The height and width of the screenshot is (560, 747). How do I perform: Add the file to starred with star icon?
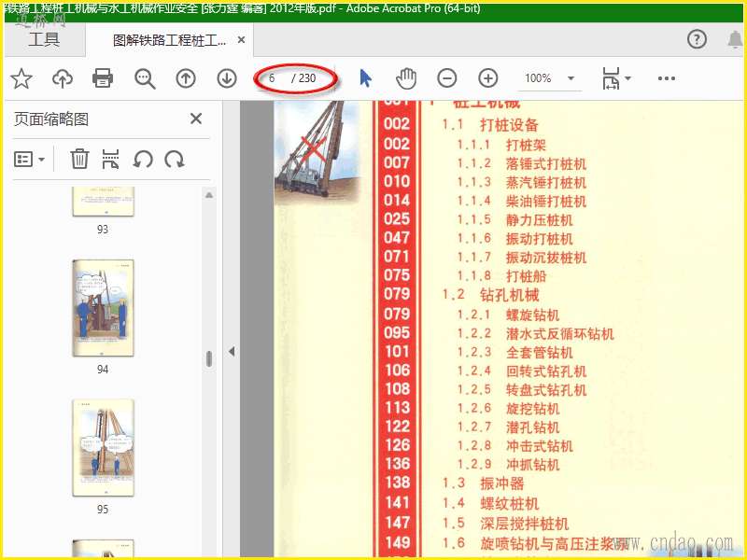pyautogui.click(x=21, y=78)
